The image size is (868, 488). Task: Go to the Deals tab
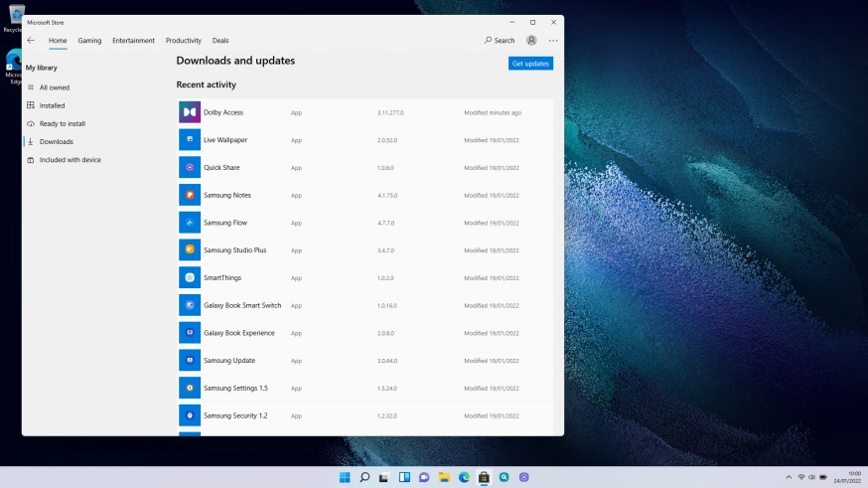[x=220, y=41]
